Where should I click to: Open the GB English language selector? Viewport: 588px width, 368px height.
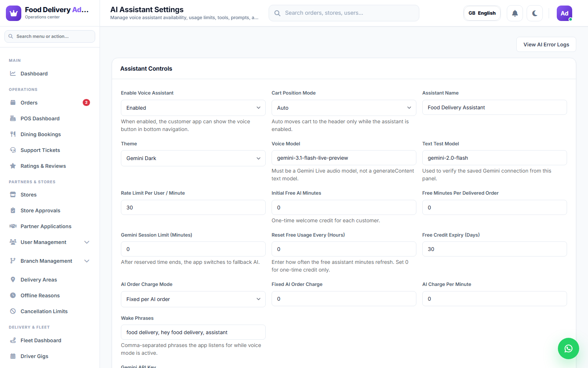click(x=482, y=13)
